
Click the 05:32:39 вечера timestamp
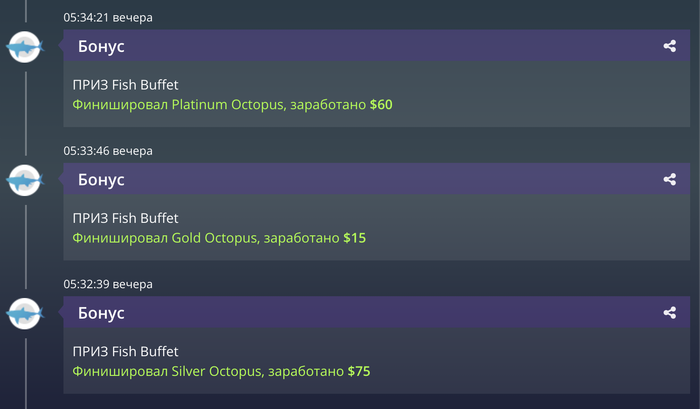click(x=108, y=284)
